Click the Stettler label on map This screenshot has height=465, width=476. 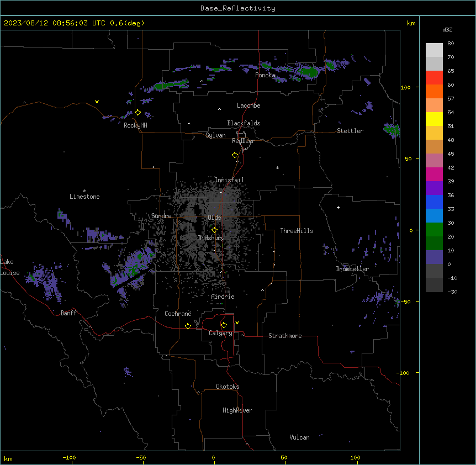350,131
